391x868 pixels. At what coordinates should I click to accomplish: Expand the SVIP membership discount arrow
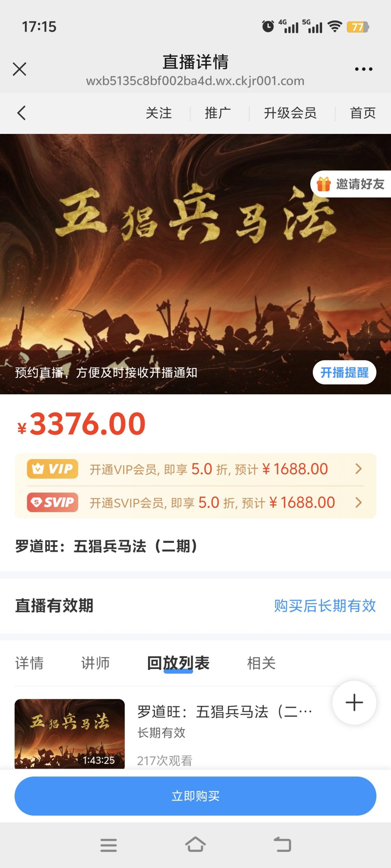(x=358, y=502)
